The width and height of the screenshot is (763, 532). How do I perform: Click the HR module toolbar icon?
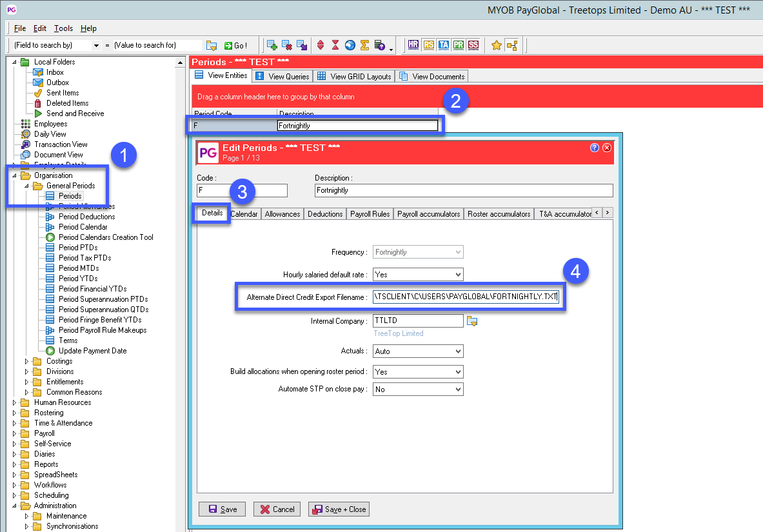(413, 45)
